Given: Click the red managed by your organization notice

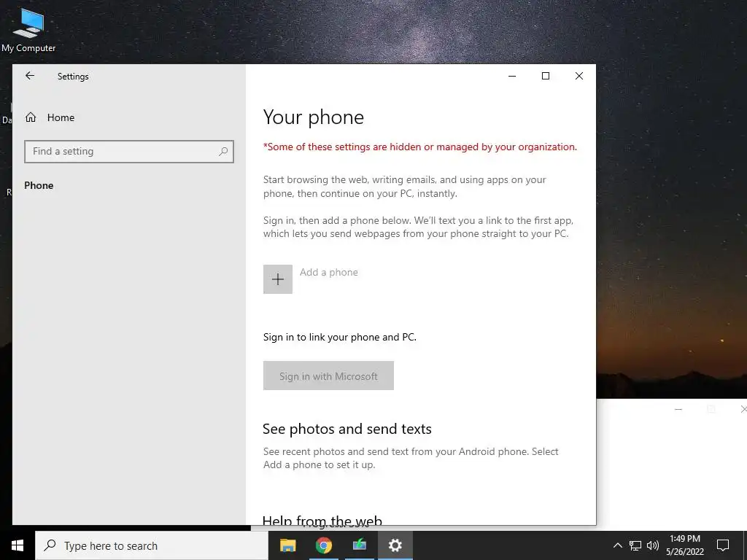Looking at the screenshot, I should [419, 147].
